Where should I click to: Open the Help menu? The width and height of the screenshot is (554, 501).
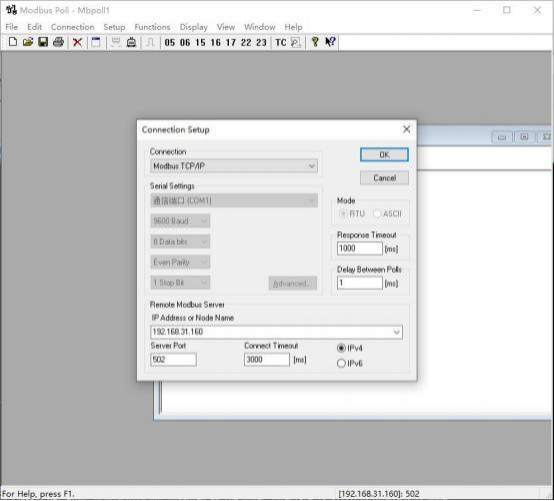point(293,27)
